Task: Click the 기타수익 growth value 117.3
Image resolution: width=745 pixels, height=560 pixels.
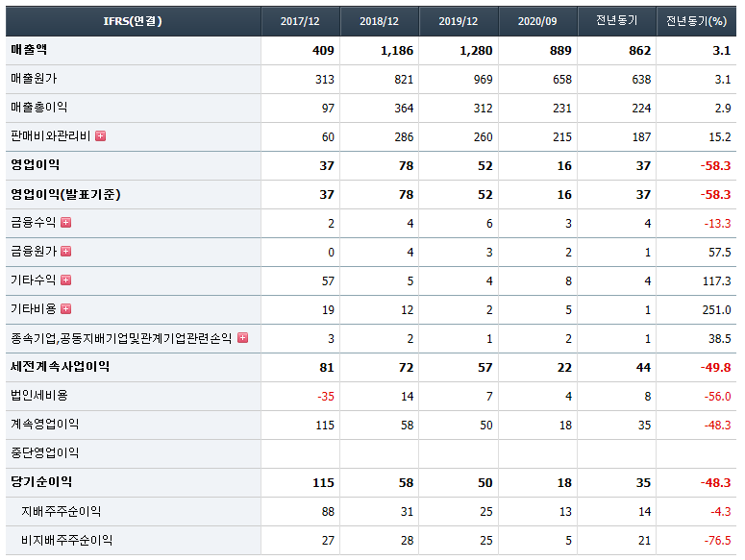Action: coord(716,281)
